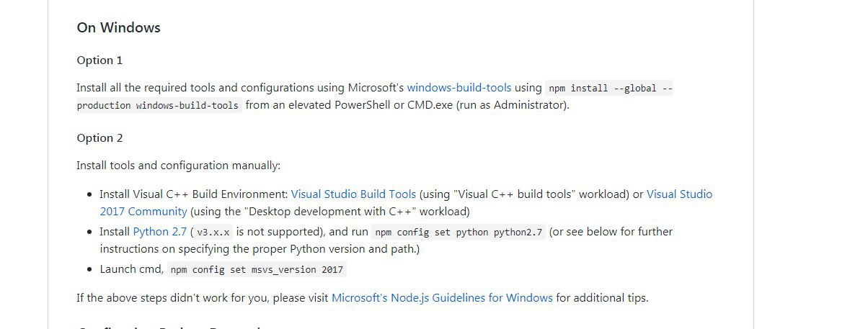This screenshot has height=329, width=868.
Task: Click the npm install --global code snippet
Action: tap(610, 89)
